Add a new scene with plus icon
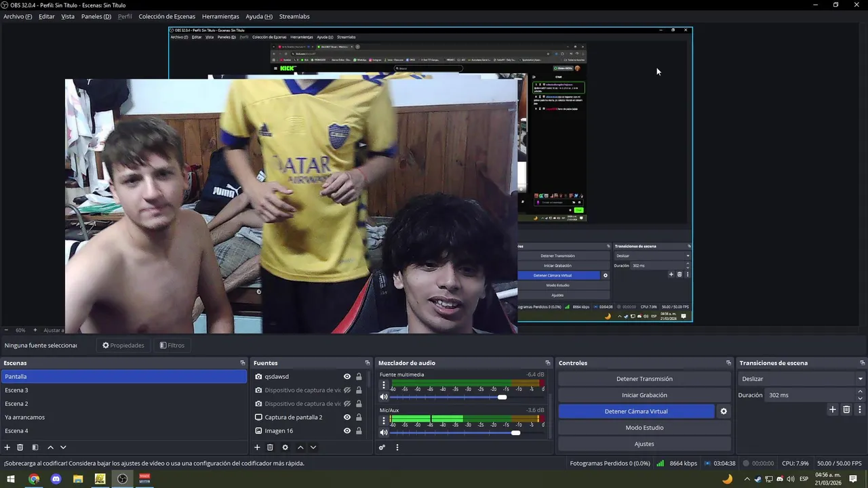Image resolution: width=868 pixels, height=488 pixels. pyautogui.click(x=7, y=447)
